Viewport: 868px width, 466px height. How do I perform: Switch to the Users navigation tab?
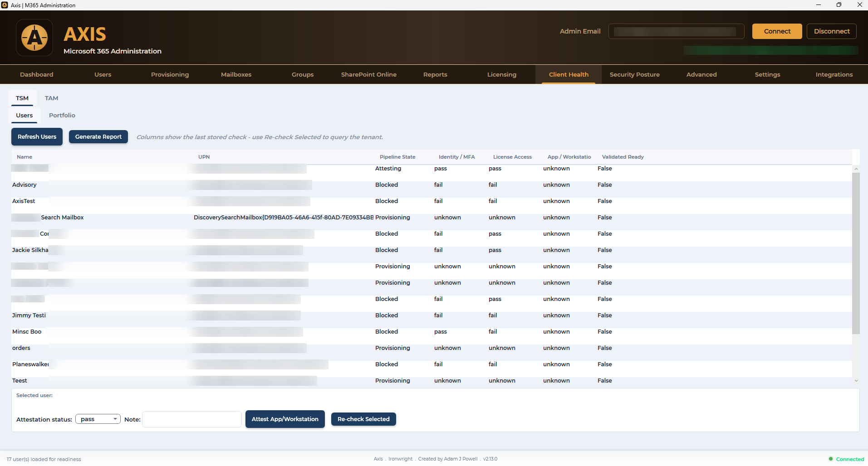[x=103, y=74]
